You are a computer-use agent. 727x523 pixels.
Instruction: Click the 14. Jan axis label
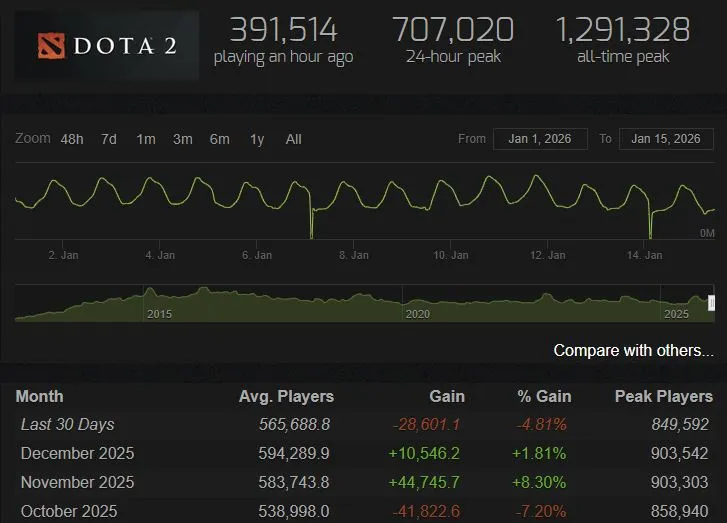pos(644,255)
